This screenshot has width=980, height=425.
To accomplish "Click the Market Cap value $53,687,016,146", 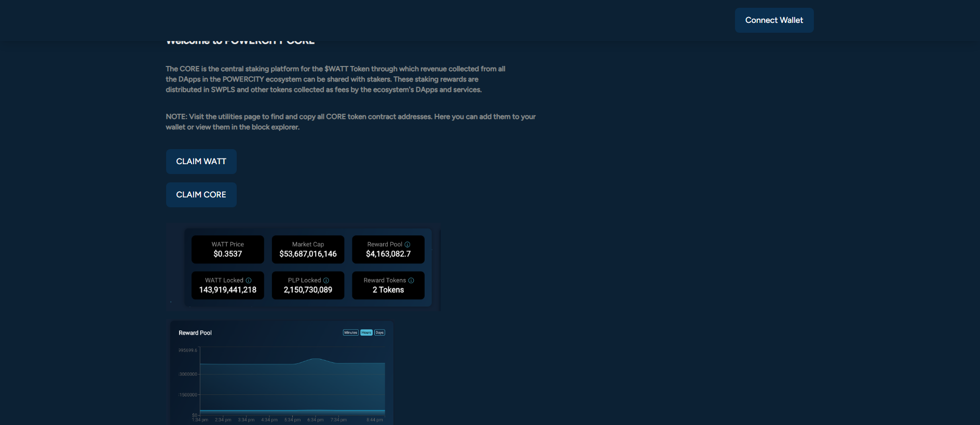I will tap(308, 254).
